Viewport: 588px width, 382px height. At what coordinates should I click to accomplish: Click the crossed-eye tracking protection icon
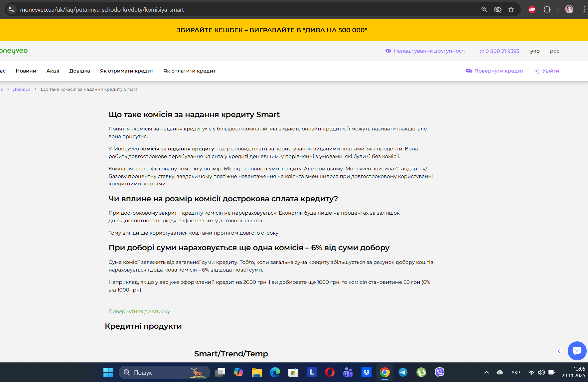point(498,9)
